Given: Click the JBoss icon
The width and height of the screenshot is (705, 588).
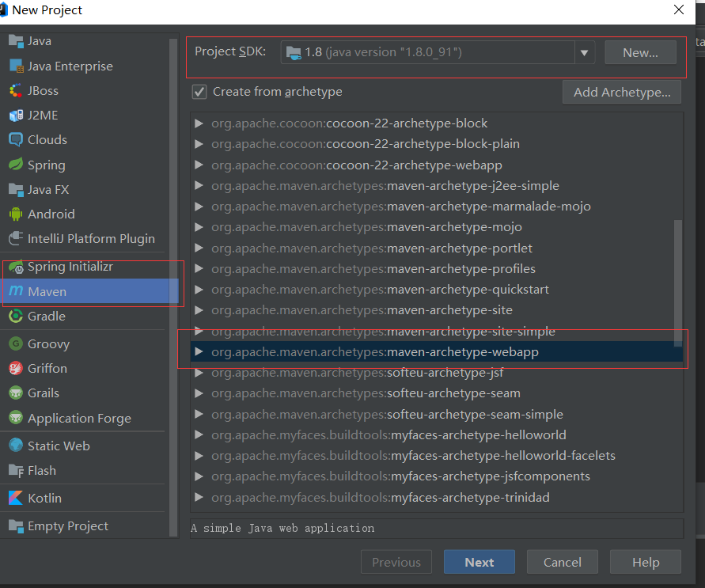Looking at the screenshot, I should (x=15, y=90).
